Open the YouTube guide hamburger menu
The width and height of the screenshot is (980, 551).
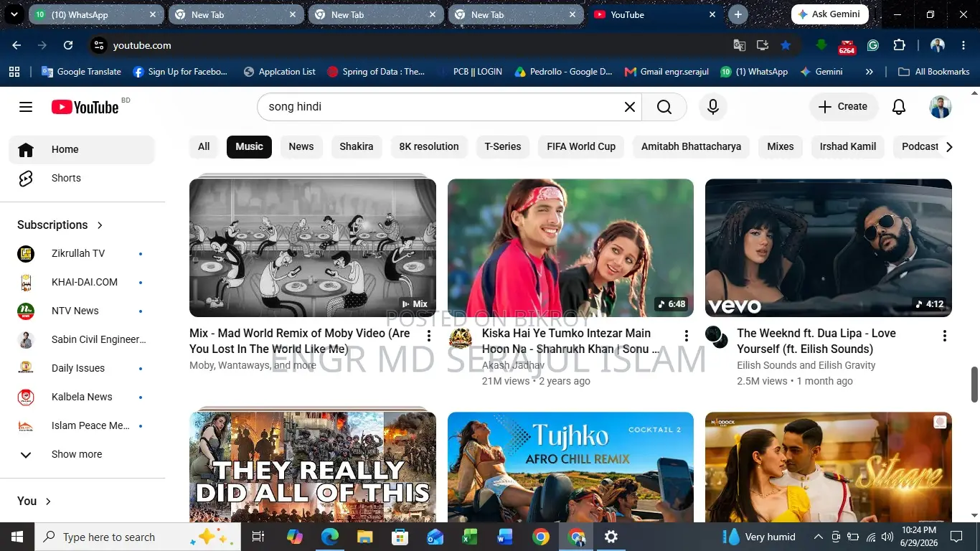pyautogui.click(x=26, y=107)
